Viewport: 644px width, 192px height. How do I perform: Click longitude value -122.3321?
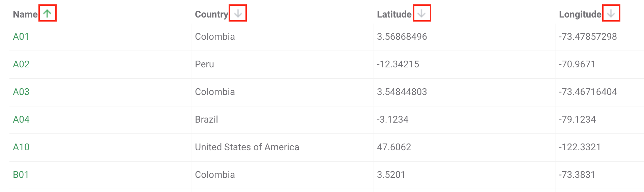[580, 147]
